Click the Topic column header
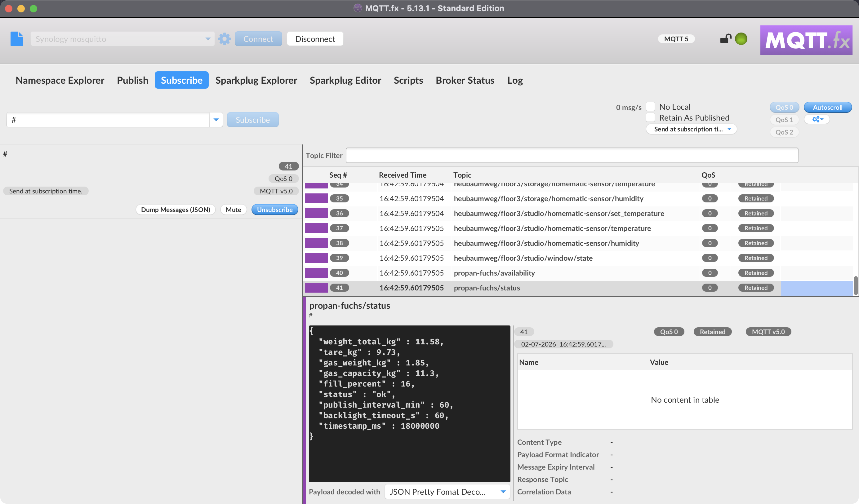 462,175
